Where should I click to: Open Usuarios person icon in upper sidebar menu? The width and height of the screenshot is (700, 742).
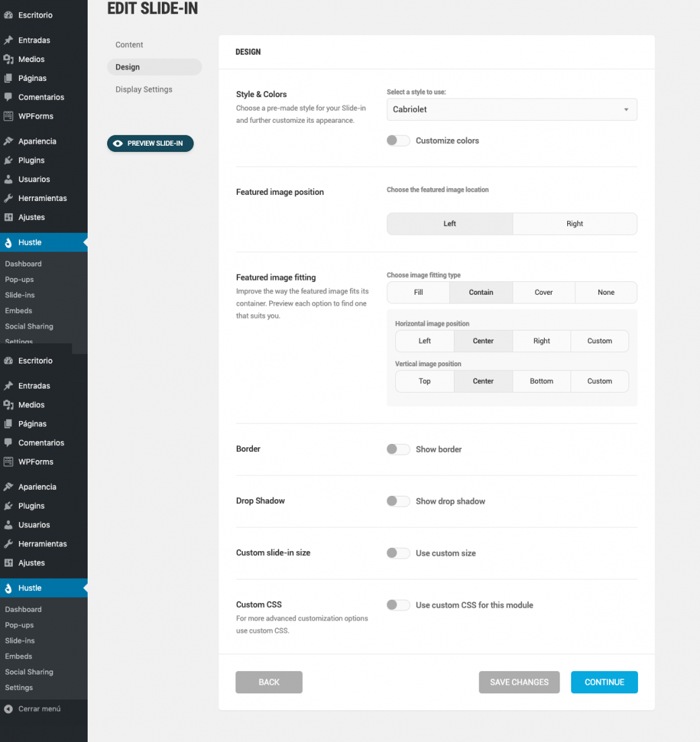pos(8,179)
